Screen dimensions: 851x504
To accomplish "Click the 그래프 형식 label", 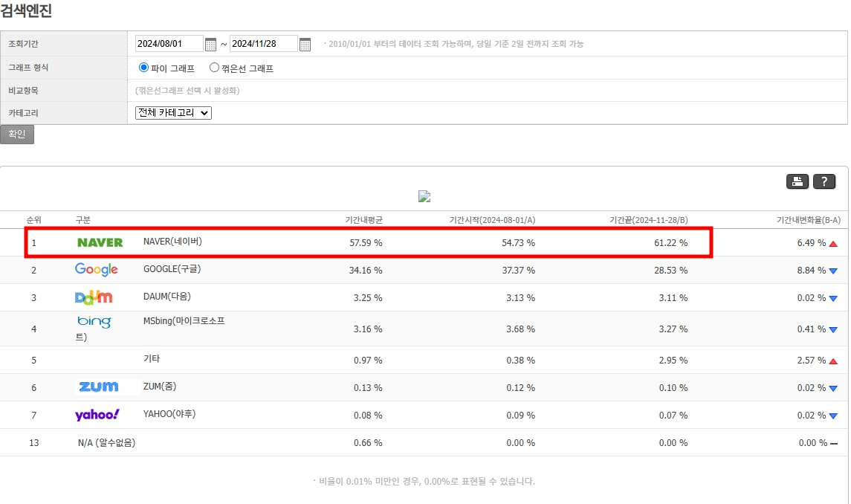I will (28, 68).
